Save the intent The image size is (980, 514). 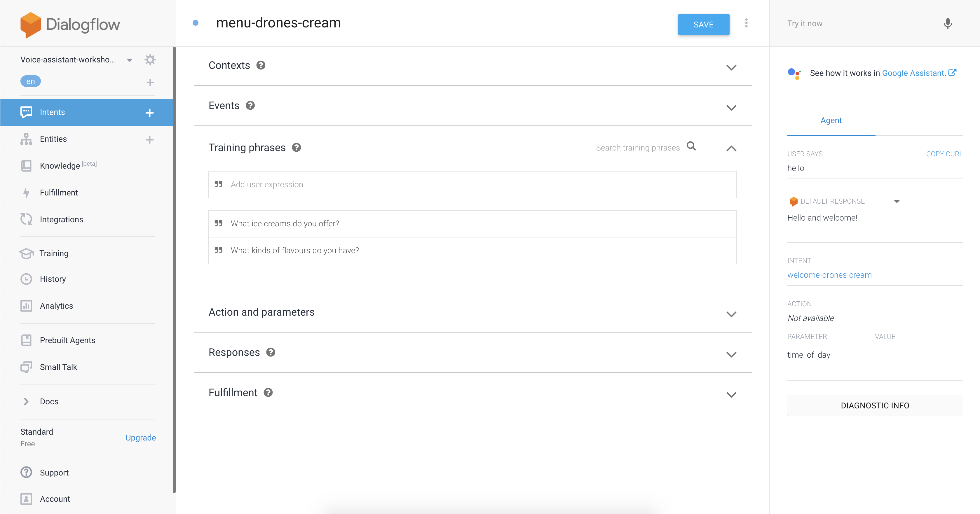(x=703, y=24)
